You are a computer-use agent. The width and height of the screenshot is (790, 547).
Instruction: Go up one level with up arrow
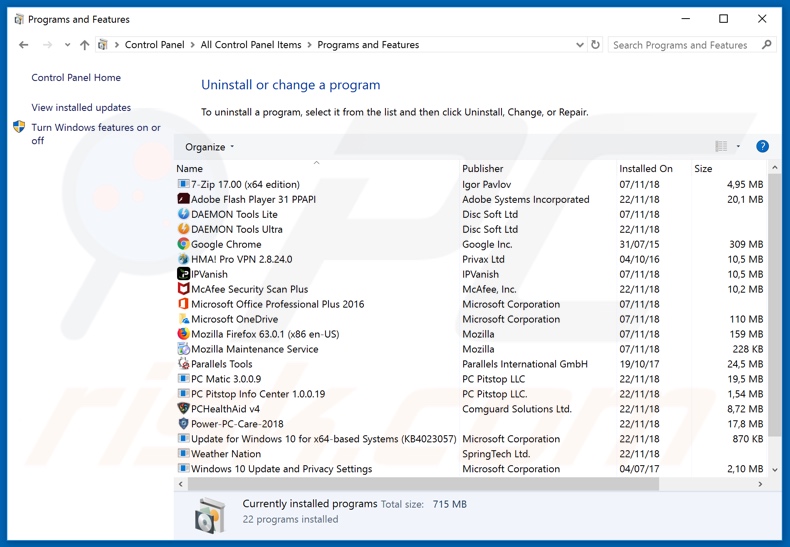pos(85,45)
